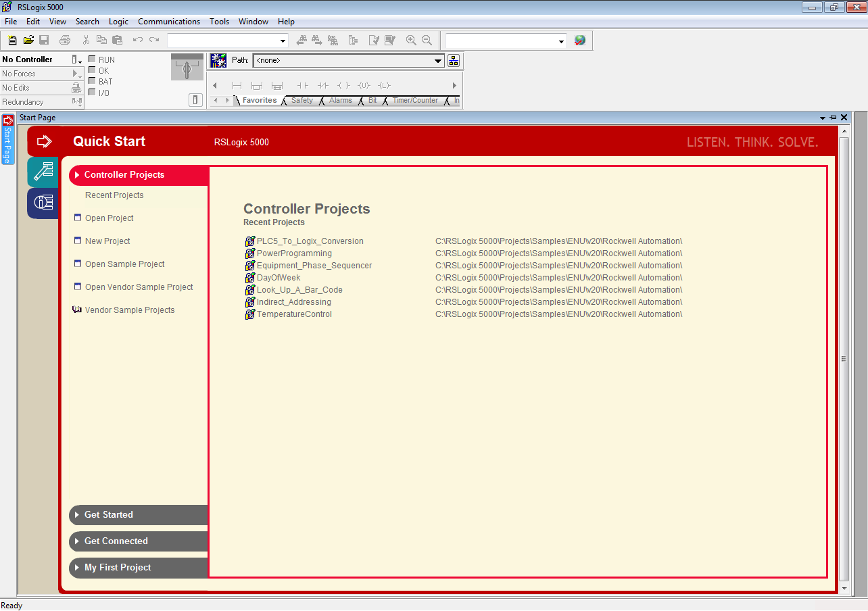Click the small controller icon under keyswitch
The height and width of the screenshot is (611, 868).
pyautogui.click(x=195, y=100)
